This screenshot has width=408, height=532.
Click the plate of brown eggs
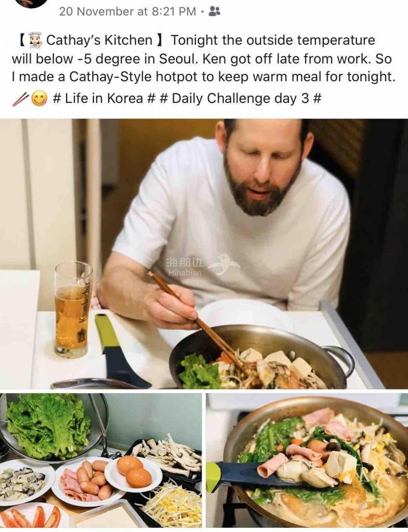pos(133,473)
